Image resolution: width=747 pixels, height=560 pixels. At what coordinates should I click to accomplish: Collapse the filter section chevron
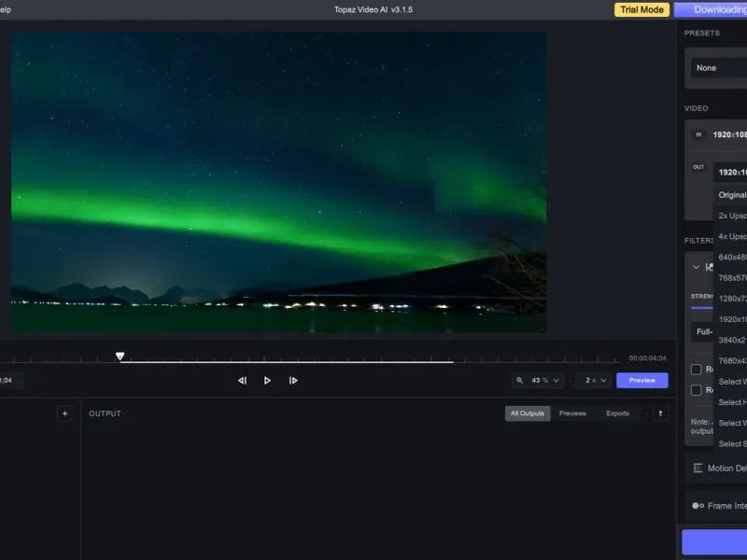pyautogui.click(x=696, y=267)
